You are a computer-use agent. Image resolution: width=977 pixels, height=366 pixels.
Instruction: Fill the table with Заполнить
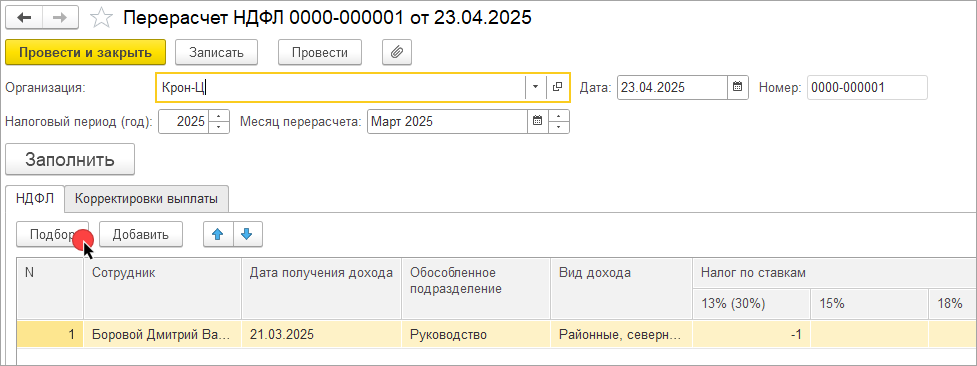point(70,159)
